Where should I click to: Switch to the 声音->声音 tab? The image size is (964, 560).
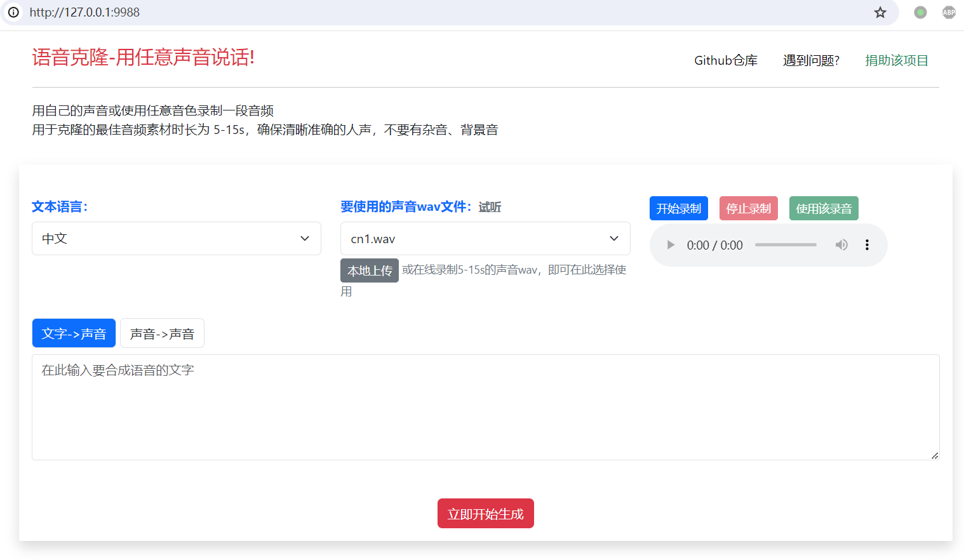(162, 333)
